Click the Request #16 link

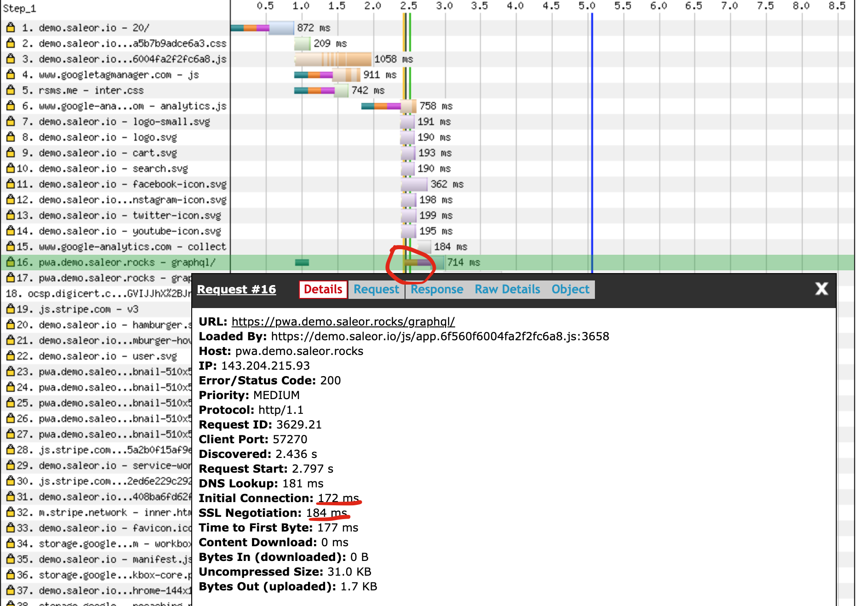pos(236,289)
